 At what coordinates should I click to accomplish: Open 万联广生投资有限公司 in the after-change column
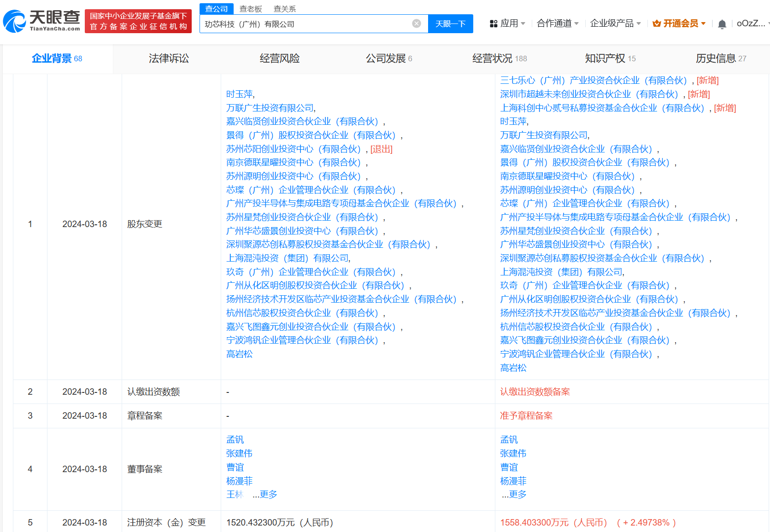point(544,135)
